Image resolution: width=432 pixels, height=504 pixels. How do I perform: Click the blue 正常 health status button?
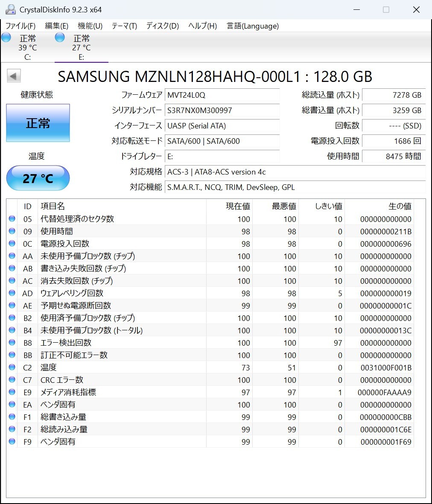coord(38,123)
